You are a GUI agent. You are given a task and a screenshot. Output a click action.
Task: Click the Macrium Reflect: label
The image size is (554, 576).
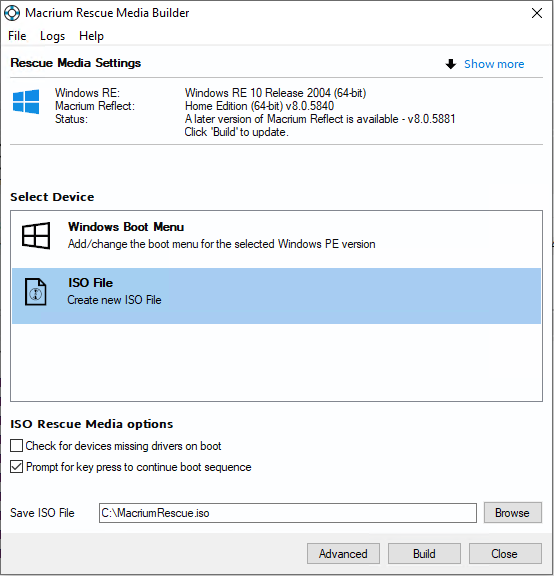(95, 106)
